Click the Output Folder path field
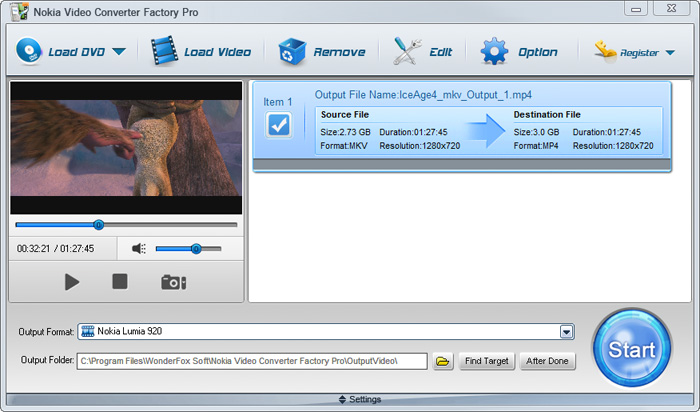 pyautogui.click(x=252, y=361)
